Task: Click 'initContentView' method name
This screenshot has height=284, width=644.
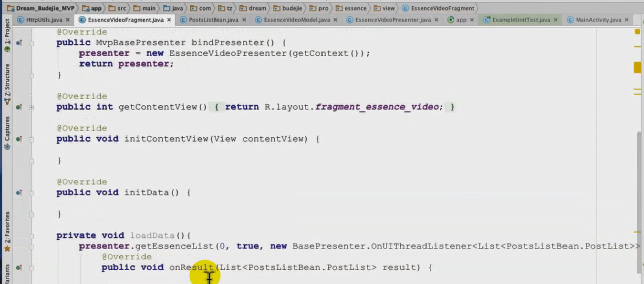Action: [x=166, y=139]
